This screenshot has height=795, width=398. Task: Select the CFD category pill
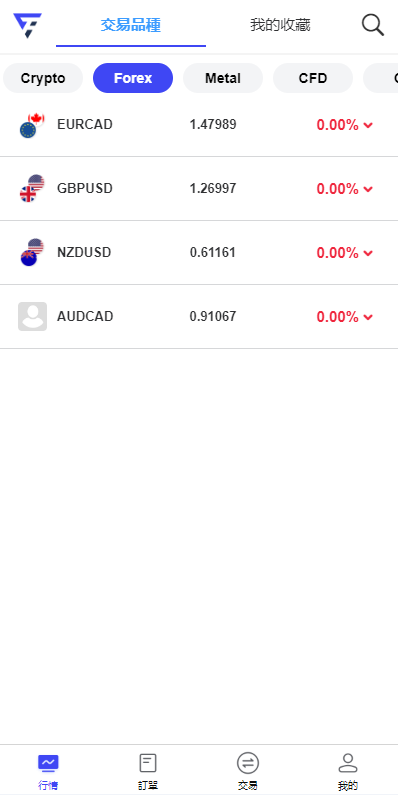313,78
